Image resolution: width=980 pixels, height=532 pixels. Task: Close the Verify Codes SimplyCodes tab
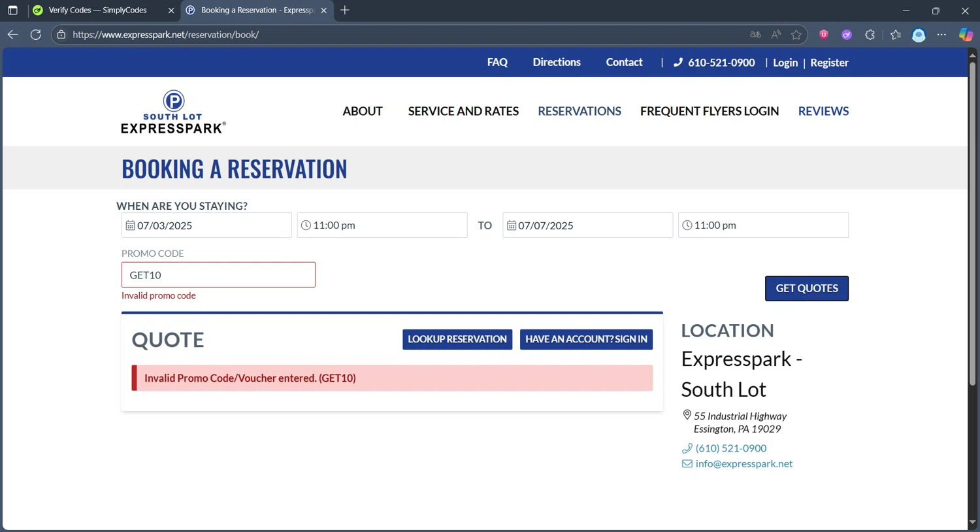click(171, 10)
